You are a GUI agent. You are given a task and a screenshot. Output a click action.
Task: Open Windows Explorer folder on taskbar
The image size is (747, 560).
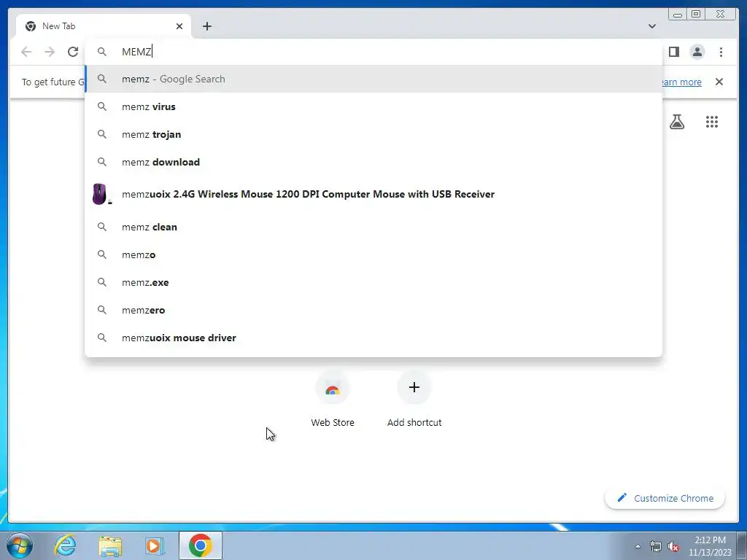[110, 546]
